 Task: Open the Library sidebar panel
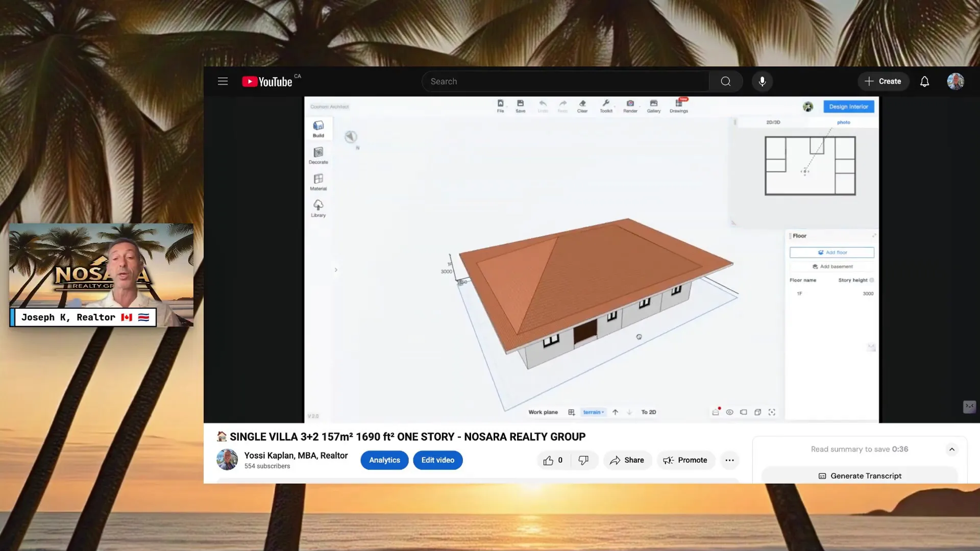[318, 208]
